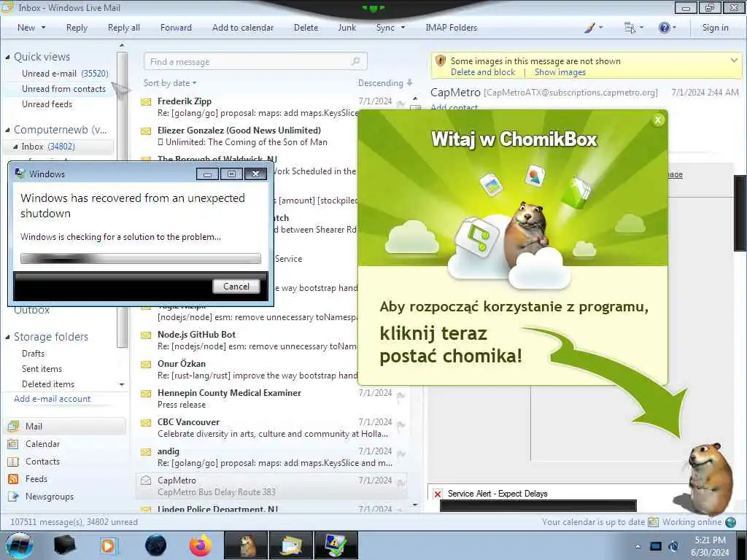The image size is (747, 560).
Task: Open the Deleted items folder
Action: click(x=48, y=384)
